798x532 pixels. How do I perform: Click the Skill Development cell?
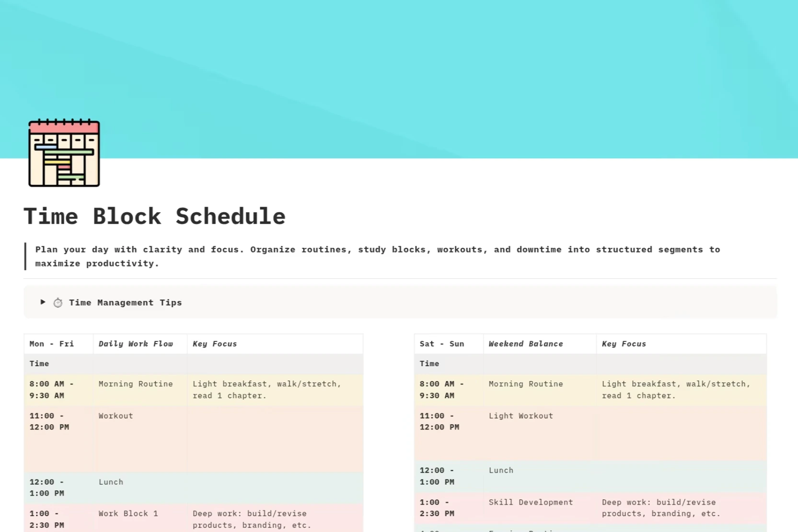point(531,502)
